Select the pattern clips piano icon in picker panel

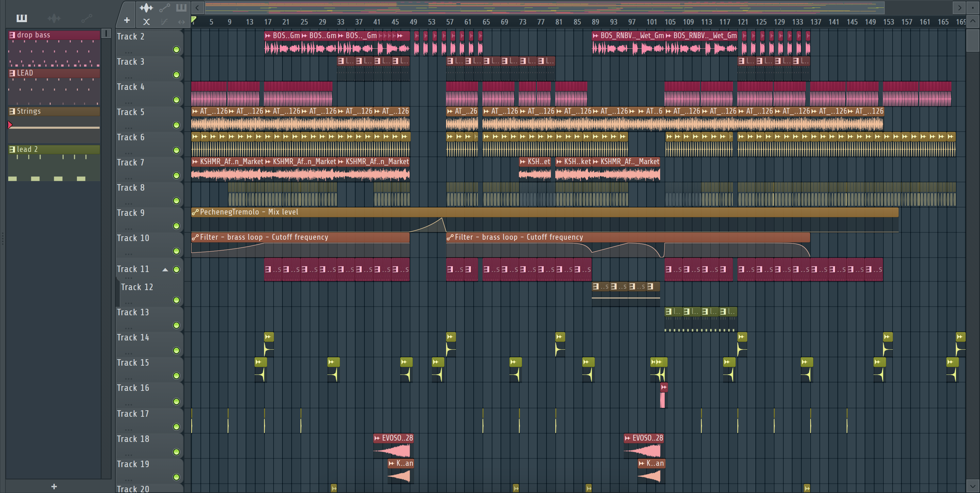22,18
